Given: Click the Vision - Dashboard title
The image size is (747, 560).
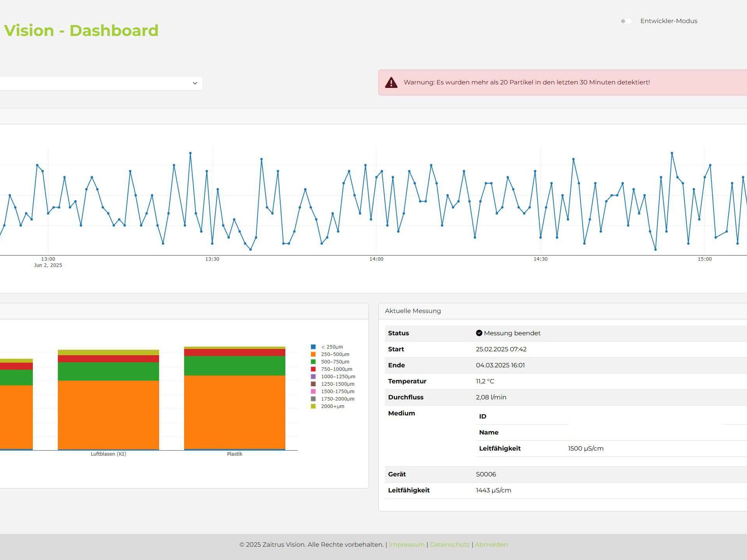Looking at the screenshot, I should 81,30.
